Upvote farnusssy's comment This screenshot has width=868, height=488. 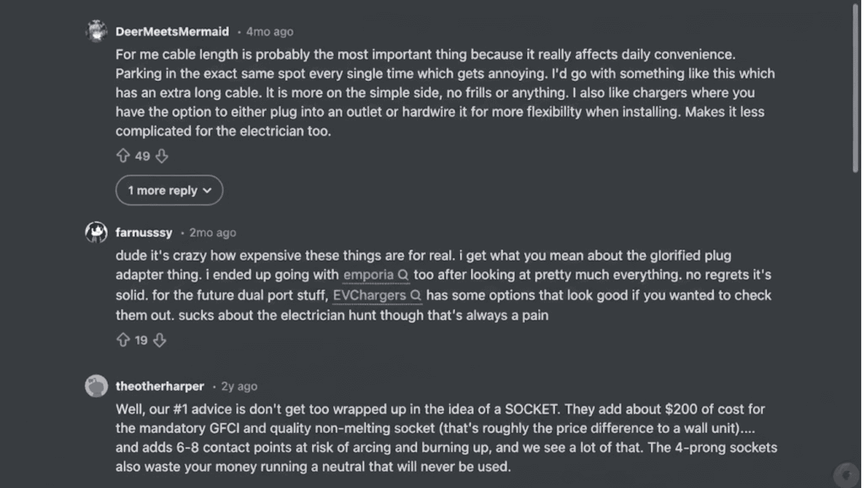[123, 340]
